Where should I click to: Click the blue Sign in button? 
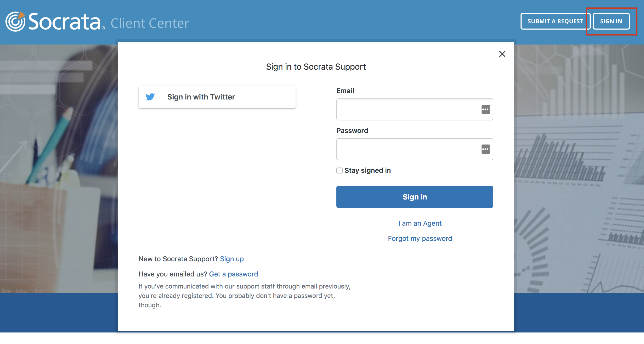[415, 197]
